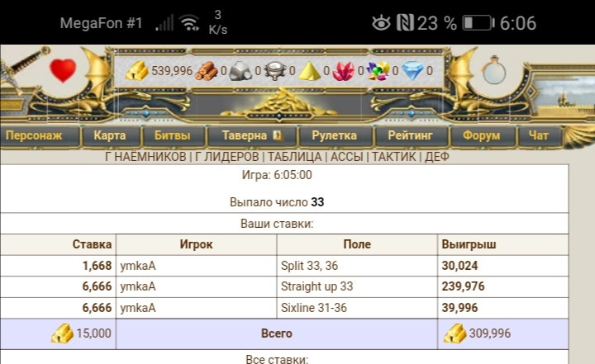Follow the ТАБЛИЦА link
Screen dimensions: 595x364
click(x=294, y=156)
